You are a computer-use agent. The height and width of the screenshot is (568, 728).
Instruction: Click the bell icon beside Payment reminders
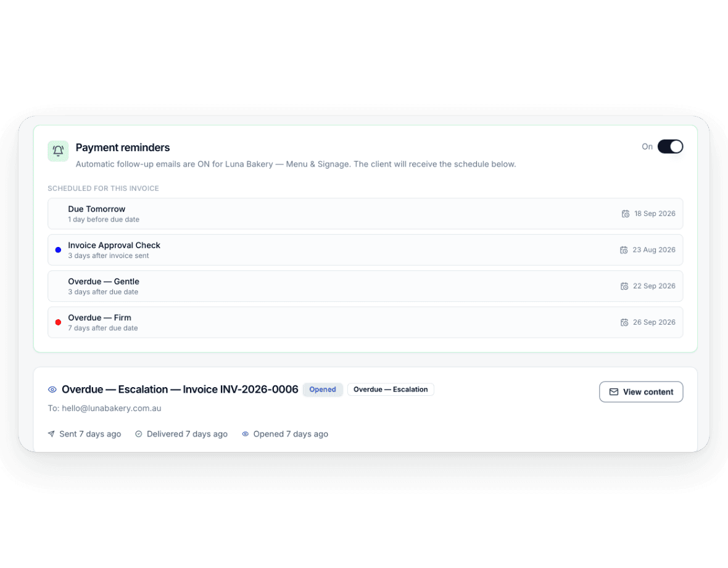(58, 151)
